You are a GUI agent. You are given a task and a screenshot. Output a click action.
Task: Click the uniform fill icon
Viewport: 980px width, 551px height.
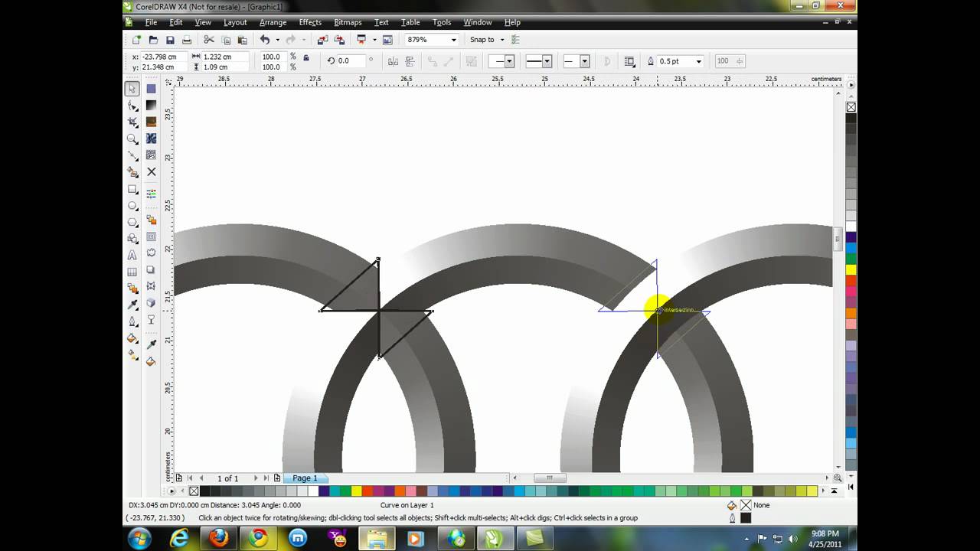151,89
